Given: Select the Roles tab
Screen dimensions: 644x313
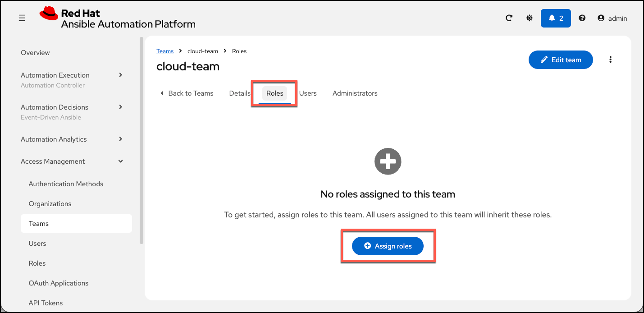Looking at the screenshot, I should (x=275, y=93).
